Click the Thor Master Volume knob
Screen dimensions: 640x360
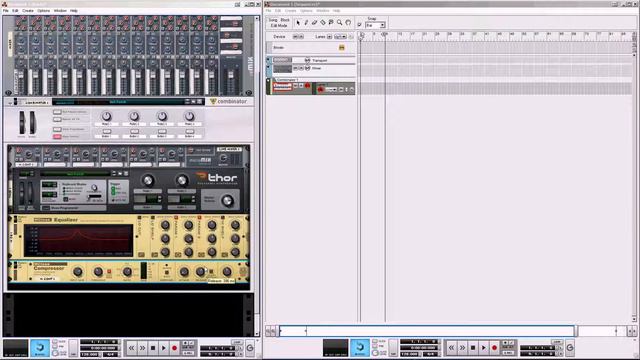point(227,200)
